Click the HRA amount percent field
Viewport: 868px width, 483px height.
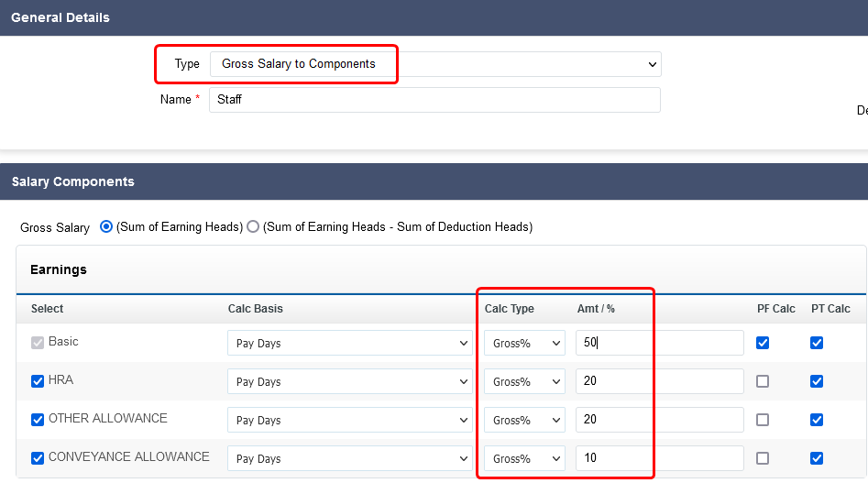point(660,381)
